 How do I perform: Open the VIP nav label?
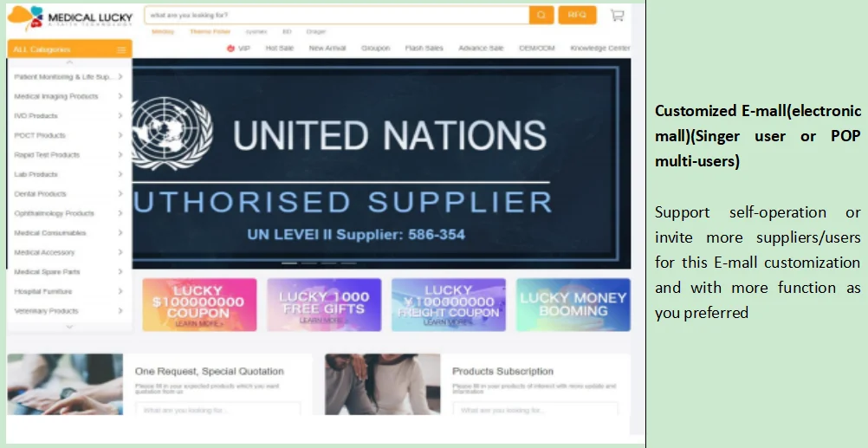(x=244, y=49)
